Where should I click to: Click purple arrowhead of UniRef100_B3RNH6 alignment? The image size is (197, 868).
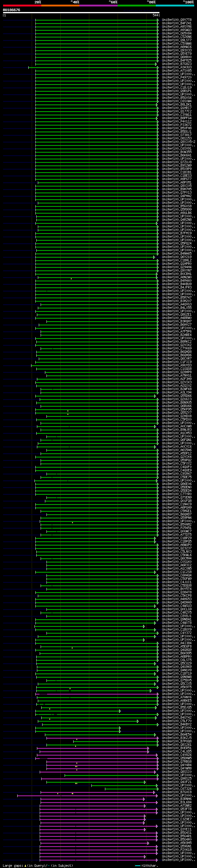pos(144,799)
